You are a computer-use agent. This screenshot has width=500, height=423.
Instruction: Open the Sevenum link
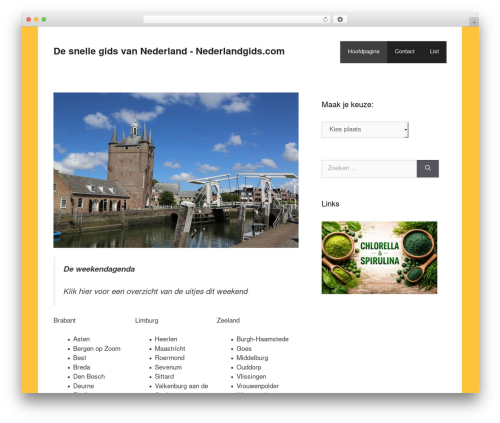(168, 367)
